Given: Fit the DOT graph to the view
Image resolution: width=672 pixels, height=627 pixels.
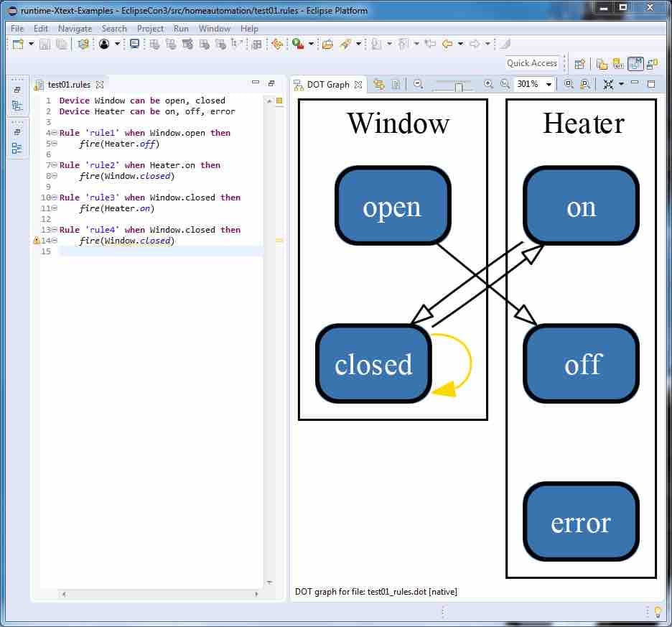Looking at the screenshot, I should 608,84.
